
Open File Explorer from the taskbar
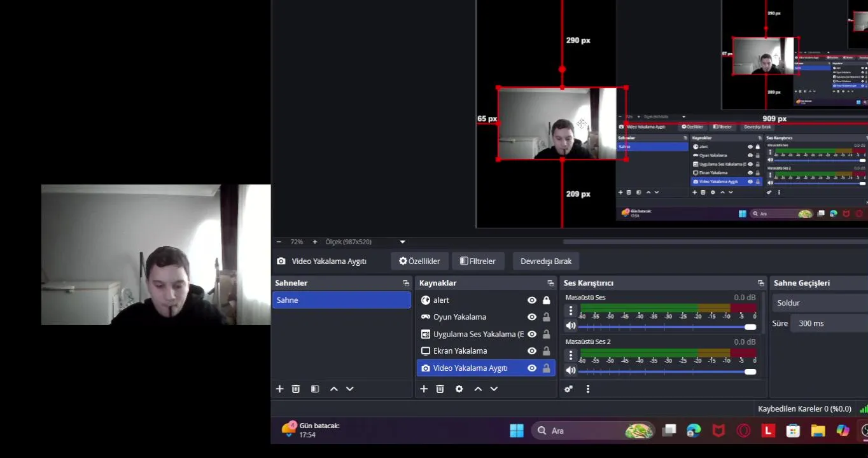[x=818, y=431]
